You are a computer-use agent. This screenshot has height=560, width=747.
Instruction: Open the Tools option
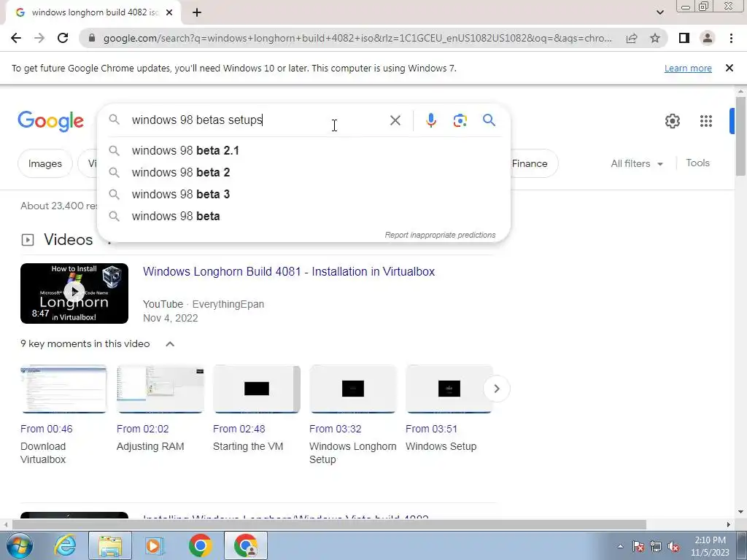(697, 163)
